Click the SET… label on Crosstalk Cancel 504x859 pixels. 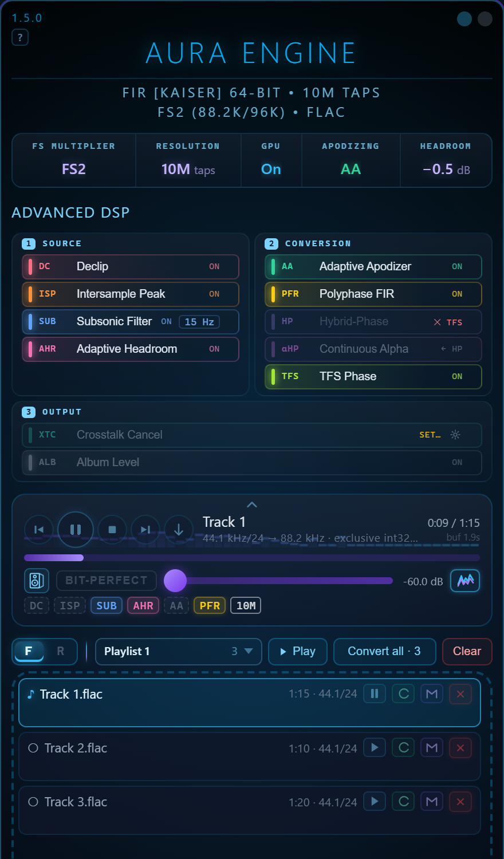pos(430,435)
